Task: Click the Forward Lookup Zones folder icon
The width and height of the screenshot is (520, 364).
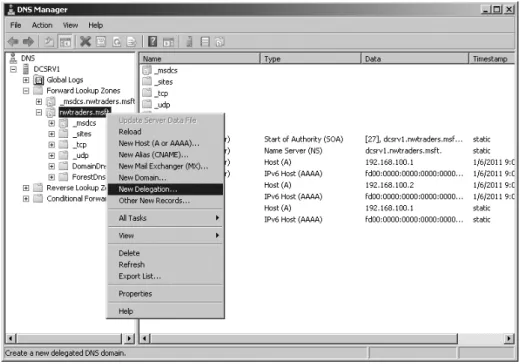Action: pos(38,91)
